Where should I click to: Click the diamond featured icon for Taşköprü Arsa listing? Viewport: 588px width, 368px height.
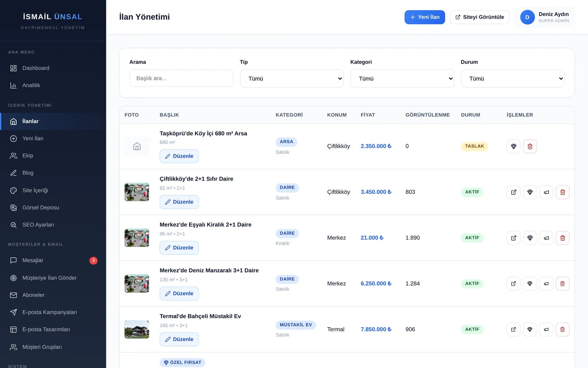513,146
